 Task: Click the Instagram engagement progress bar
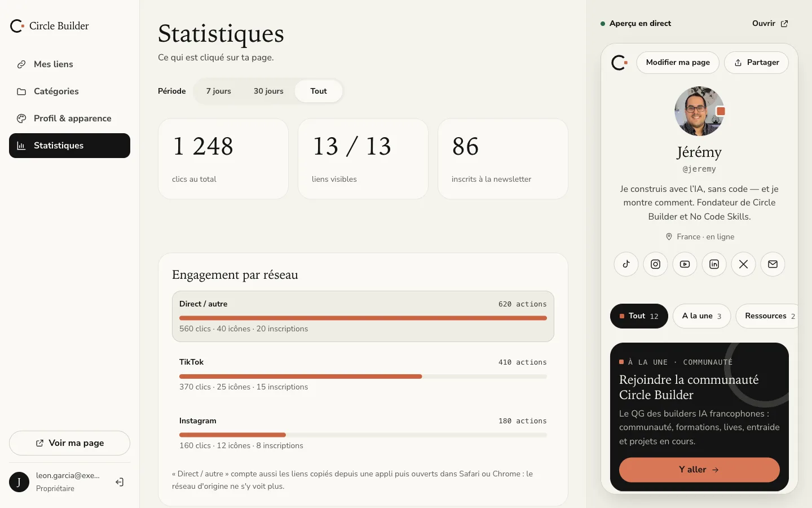pyautogui.click(x=363, y=435)
